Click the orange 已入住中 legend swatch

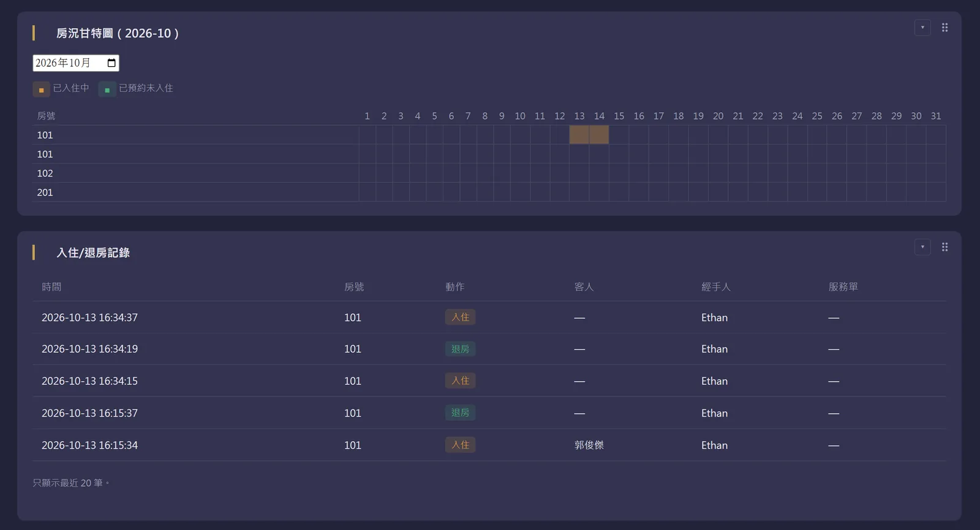coord(41,89)
